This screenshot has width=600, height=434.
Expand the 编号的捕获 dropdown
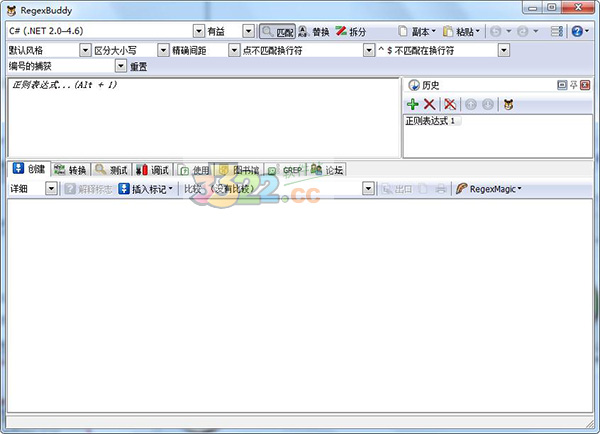[121, 66]
